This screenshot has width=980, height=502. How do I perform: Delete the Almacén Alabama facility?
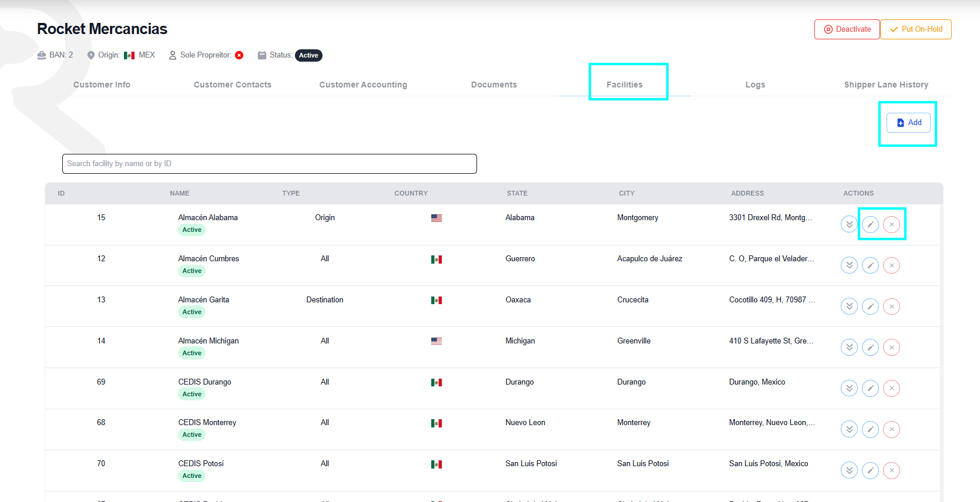tap(891, 224)
